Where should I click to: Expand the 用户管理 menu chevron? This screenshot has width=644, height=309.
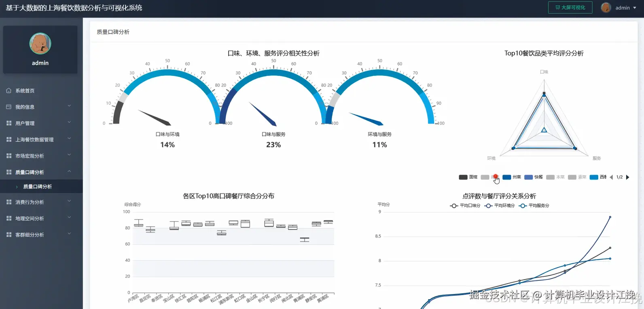(69, 122)
